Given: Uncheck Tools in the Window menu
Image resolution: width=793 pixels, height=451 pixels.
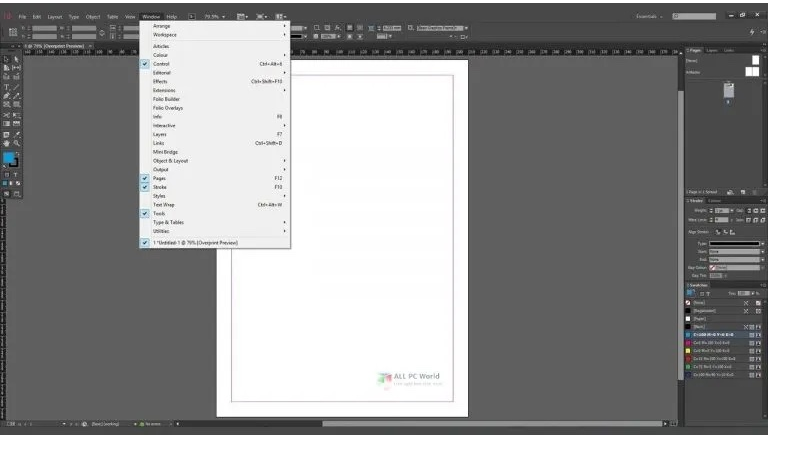Looking at the screenshot, I should (x=215, y=213).
